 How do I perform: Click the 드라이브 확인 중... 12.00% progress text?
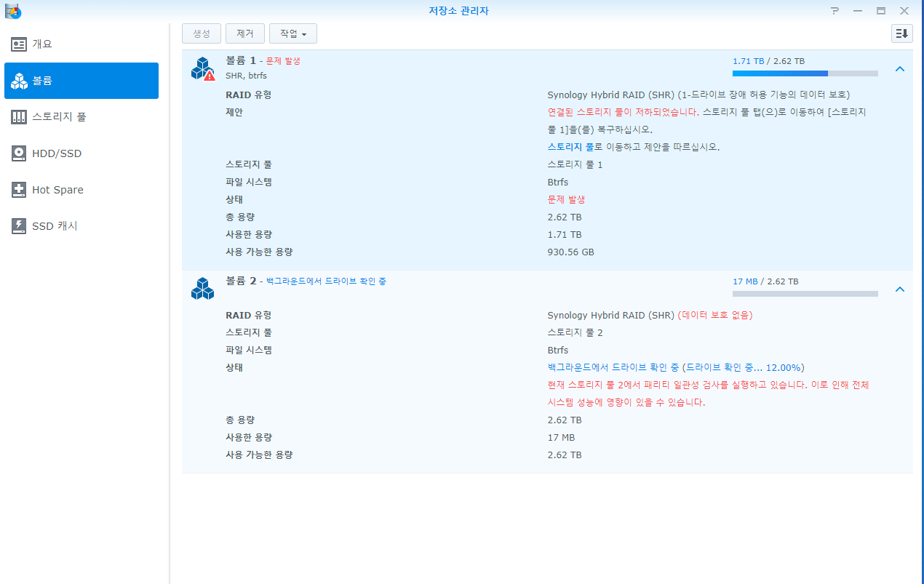744,368
